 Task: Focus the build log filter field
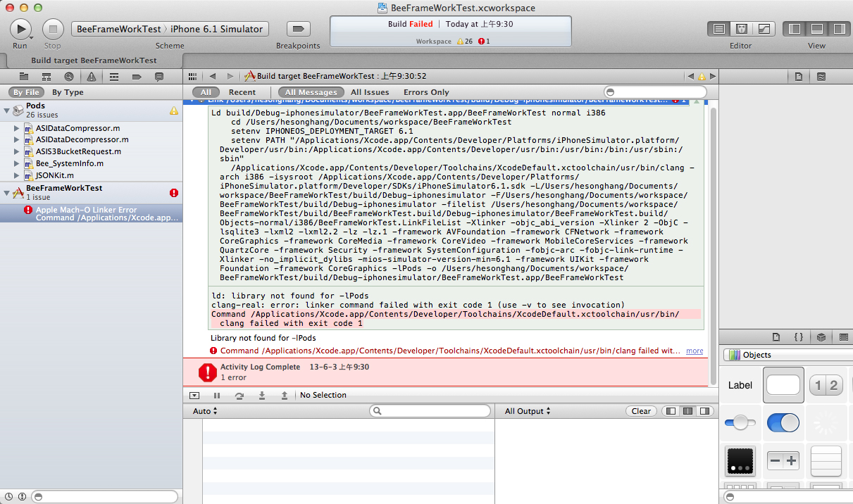click(655, 92)
